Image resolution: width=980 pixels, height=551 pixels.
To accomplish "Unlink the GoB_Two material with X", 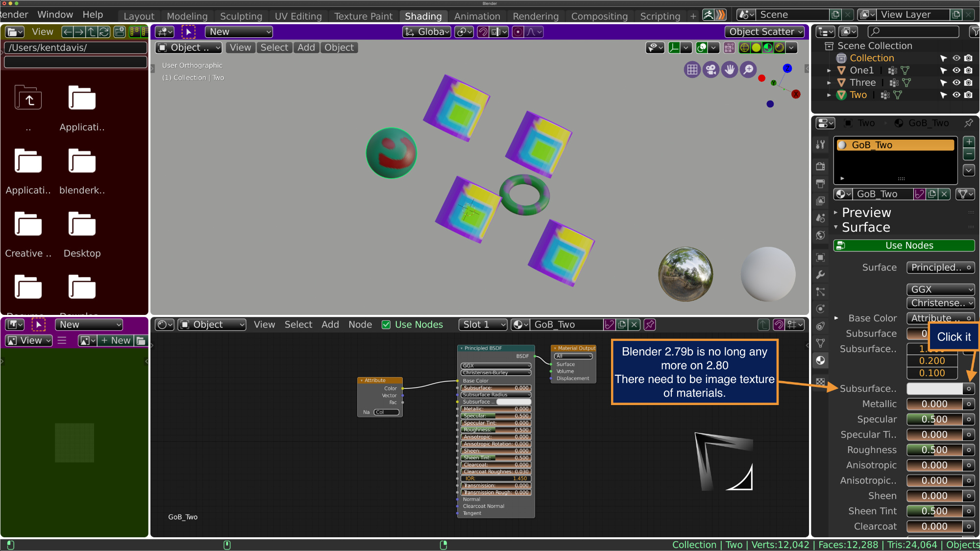I will click(x=944, y=194).
